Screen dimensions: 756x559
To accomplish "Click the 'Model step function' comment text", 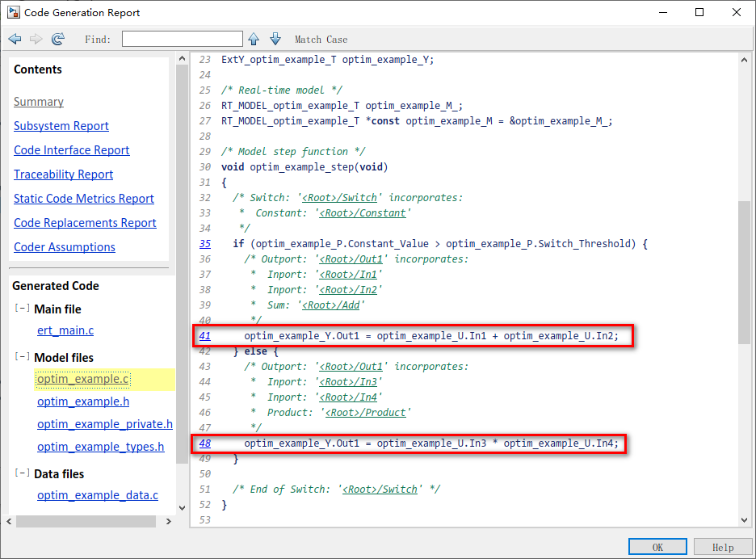I will [292, 151].
